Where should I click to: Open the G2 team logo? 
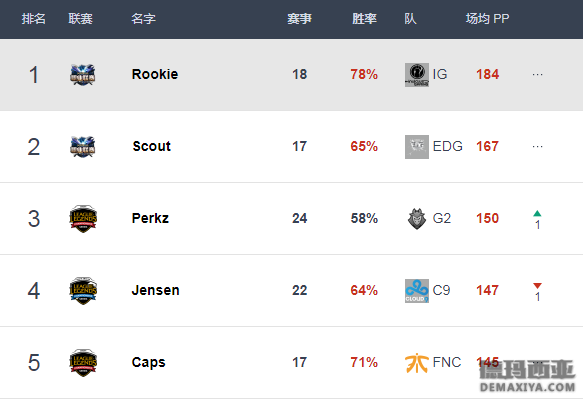tap(417, 219)
